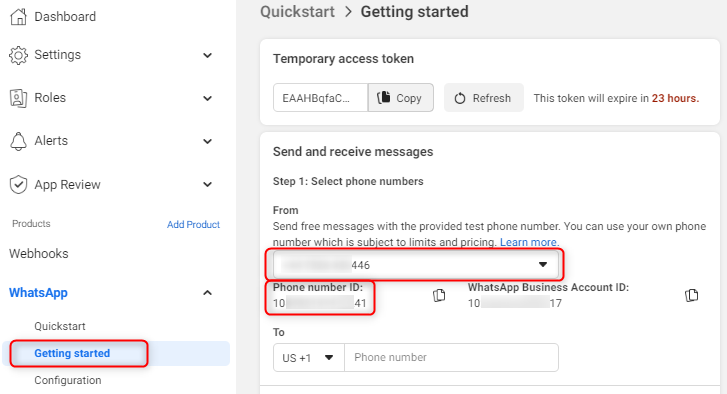This screenshot has width=727, height=394.
Task: Click the Roles sidebar label
Action: click(x=50, y=98)
